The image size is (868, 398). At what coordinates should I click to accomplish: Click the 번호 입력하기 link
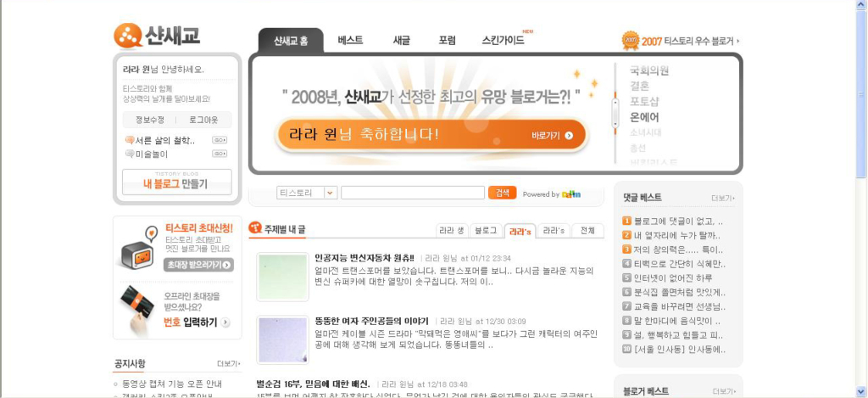pyautogui.click(x=190, y=322)
